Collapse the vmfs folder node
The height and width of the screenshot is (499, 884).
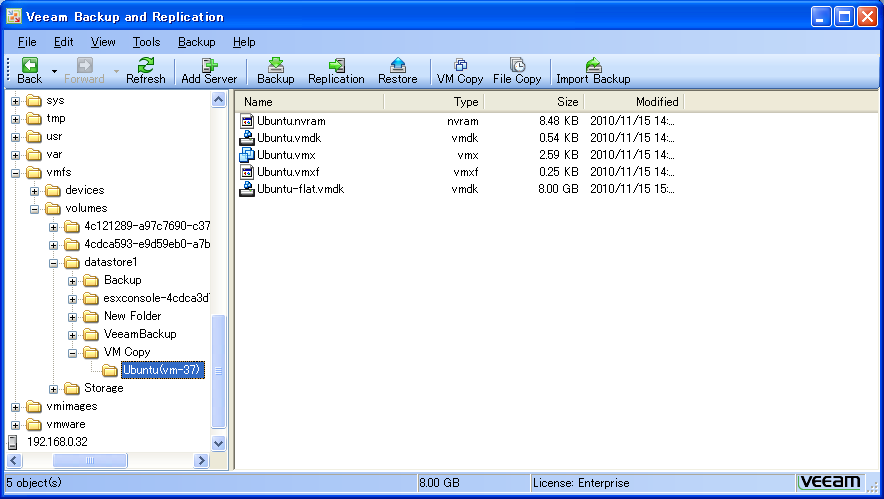[16, 173]
